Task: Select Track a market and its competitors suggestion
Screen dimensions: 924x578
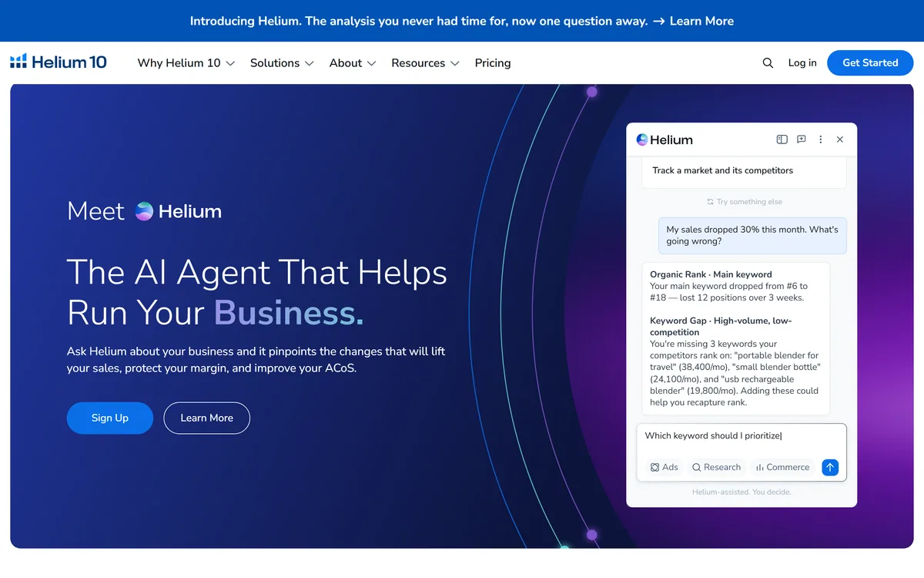Action: click(x=744, y=171)
